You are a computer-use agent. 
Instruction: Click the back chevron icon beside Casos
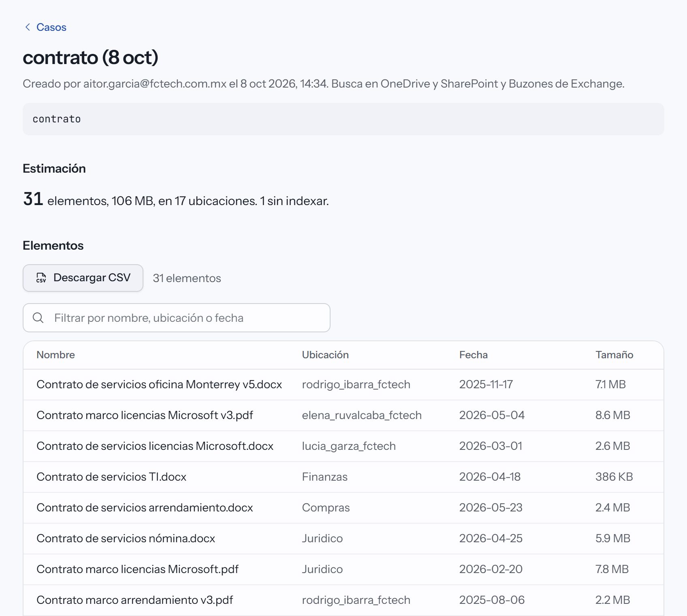point(28,27)
